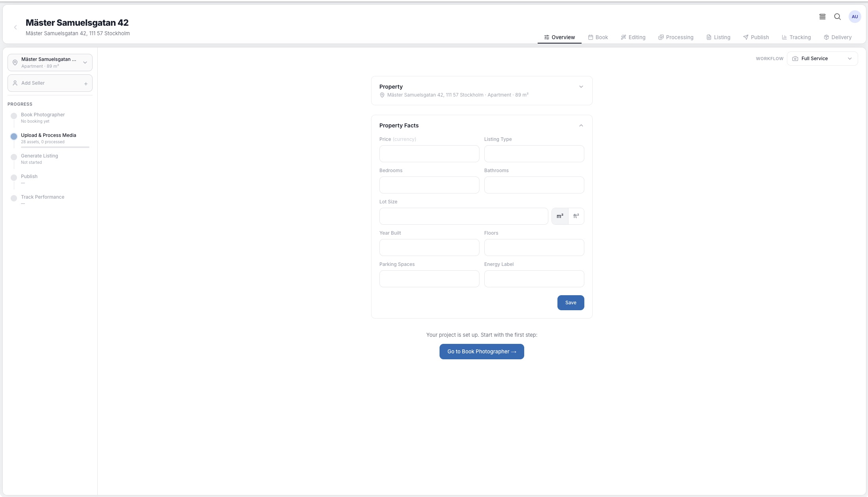Click the media processing progress bar
Screen dimensions: 868x497
55,147
